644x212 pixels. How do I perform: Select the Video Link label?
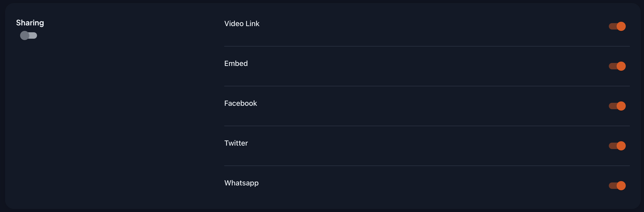242,24
